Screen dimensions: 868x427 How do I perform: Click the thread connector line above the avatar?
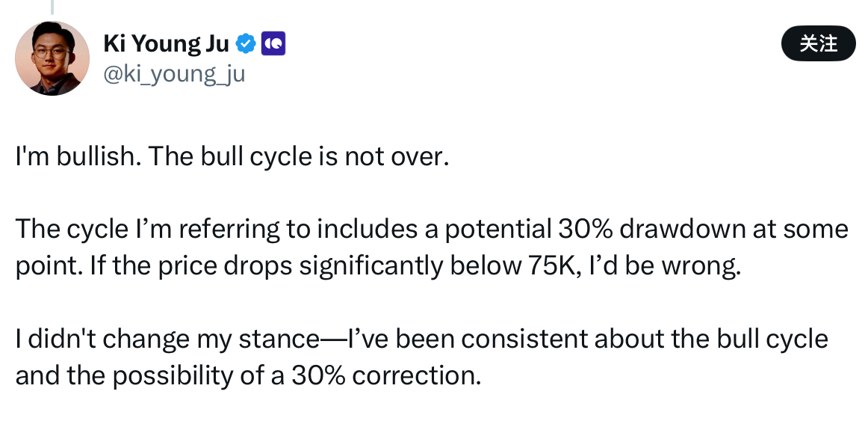tap(52, 7)
